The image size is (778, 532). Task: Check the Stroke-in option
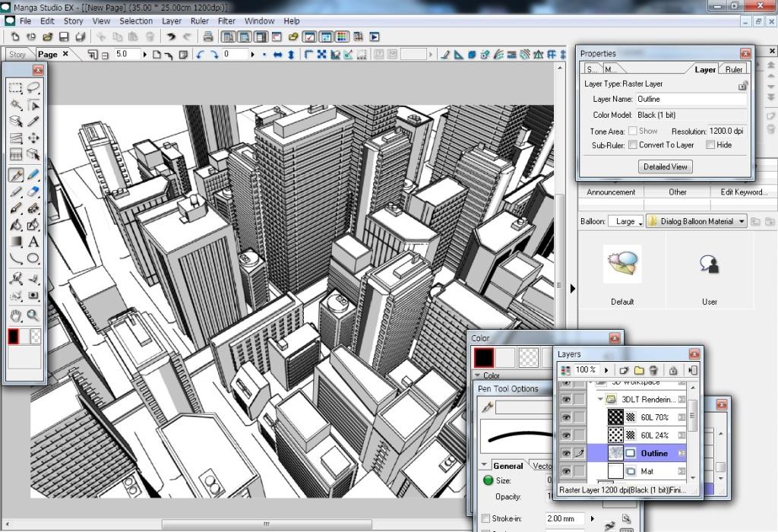pos(486,518)
